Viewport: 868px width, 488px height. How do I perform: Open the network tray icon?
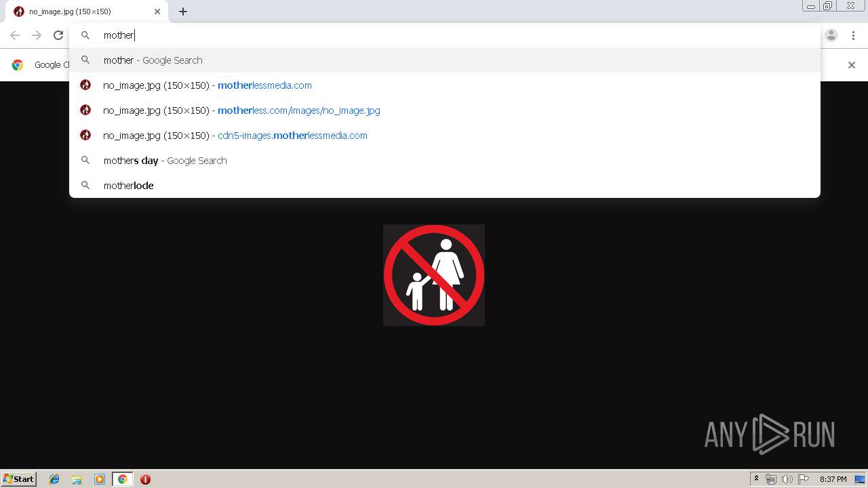[x=771, y=479]
